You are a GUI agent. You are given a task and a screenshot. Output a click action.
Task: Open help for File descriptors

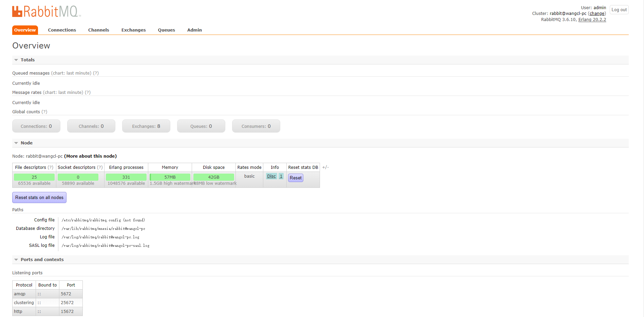point(51,167)
